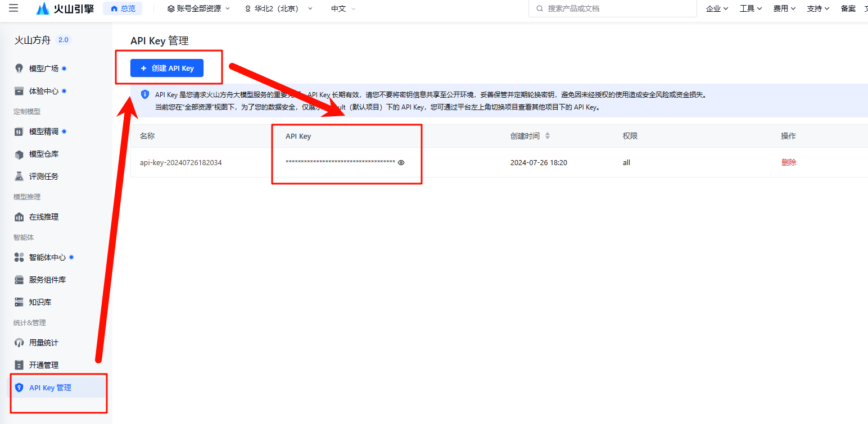Click the product search input field

click(612, 8)
